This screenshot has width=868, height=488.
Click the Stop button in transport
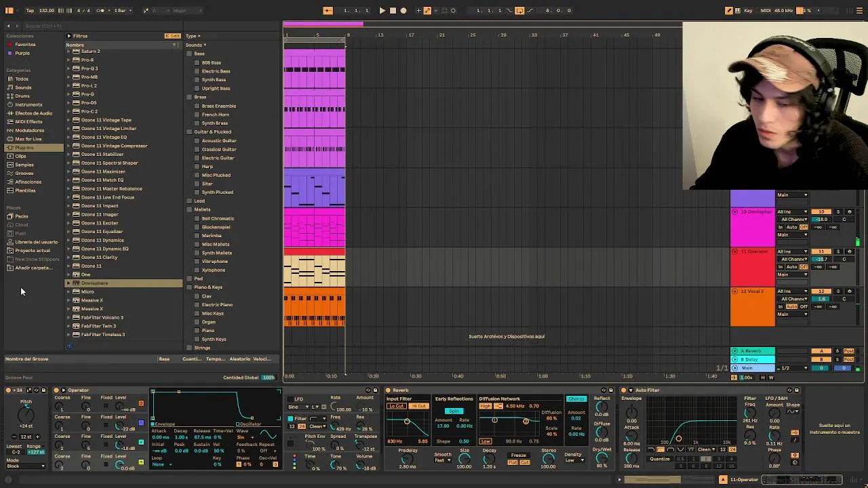pos(393,10)
